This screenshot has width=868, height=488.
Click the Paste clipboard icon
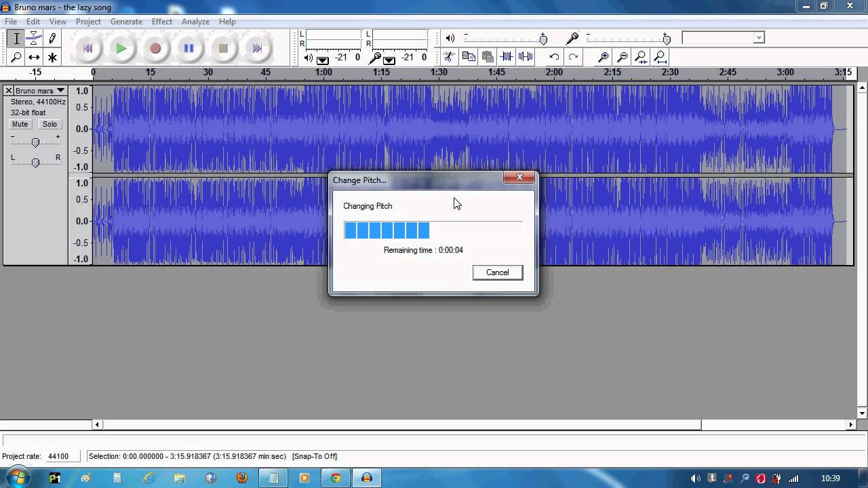tap(487, 57)
